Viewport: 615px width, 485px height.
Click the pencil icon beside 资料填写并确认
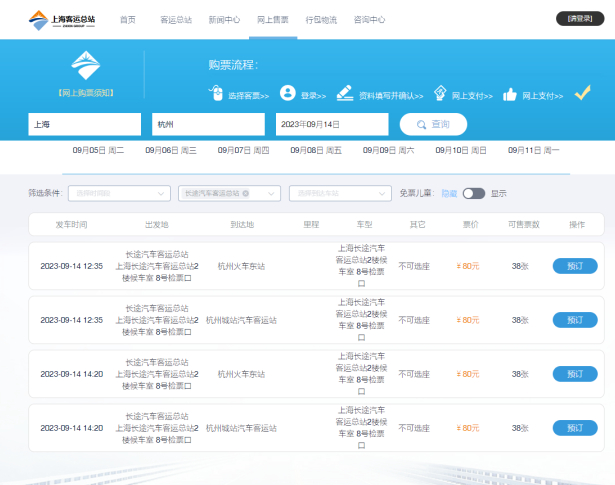click(344, 93)
